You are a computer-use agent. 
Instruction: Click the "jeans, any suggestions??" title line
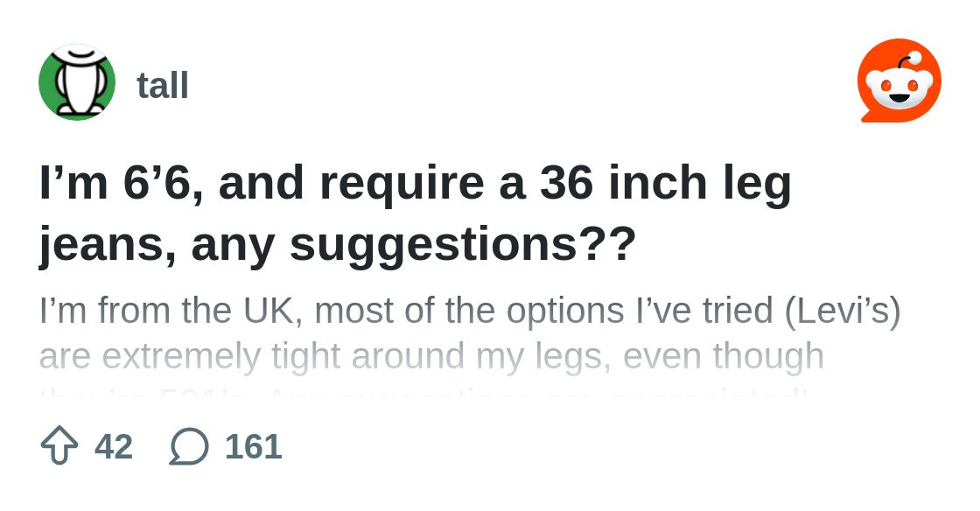[x=337, y=245]
